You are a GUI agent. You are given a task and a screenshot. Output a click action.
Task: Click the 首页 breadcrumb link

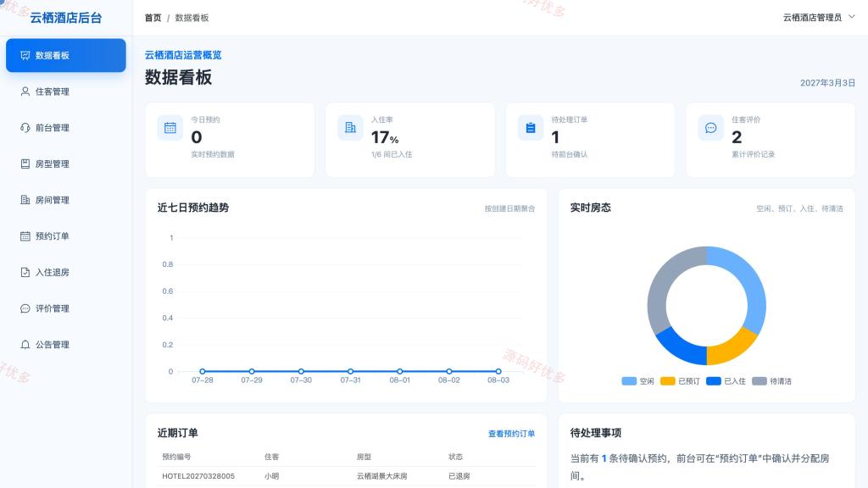pos(153,18)
